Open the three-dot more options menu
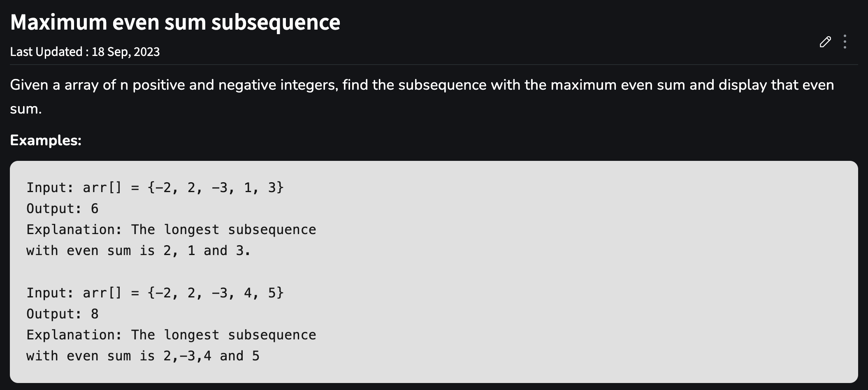This screenshot has width=868, height=390. pos(845,42)
